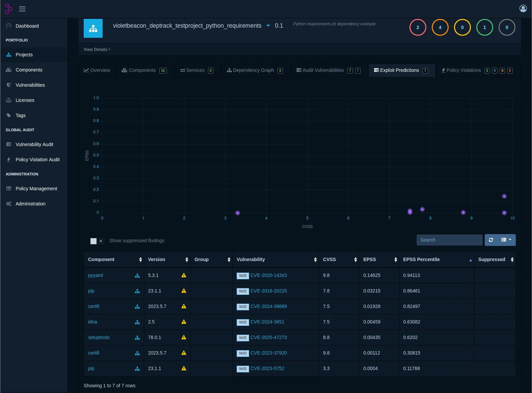
Task: Click scatter point at CVSS 9.8 EPSS 0.146
Action: tap(504, 196)
